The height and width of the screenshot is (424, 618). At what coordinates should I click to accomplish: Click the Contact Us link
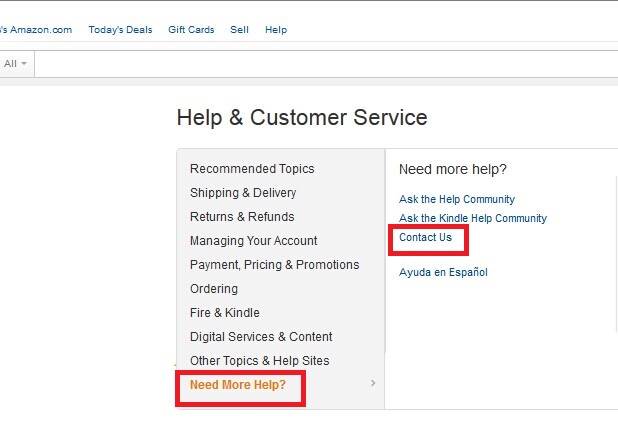pyautogui.click(x=425, y=238)
